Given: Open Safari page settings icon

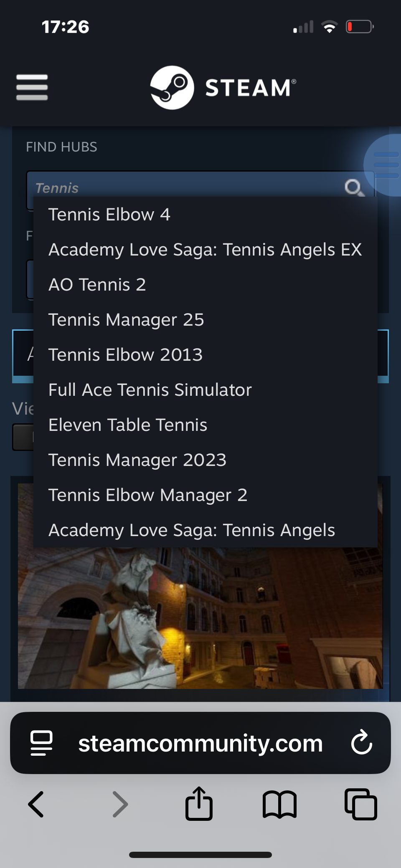Looking at the screenshot, I should 41,743.
